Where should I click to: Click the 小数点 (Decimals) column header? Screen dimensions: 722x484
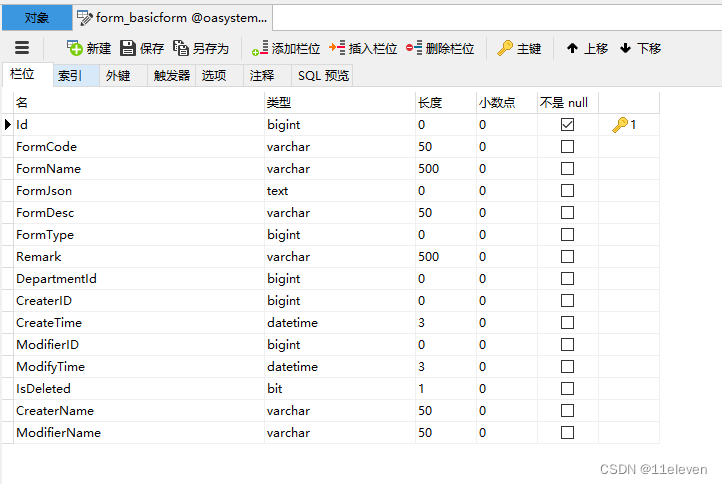click(x=507, y=102)
